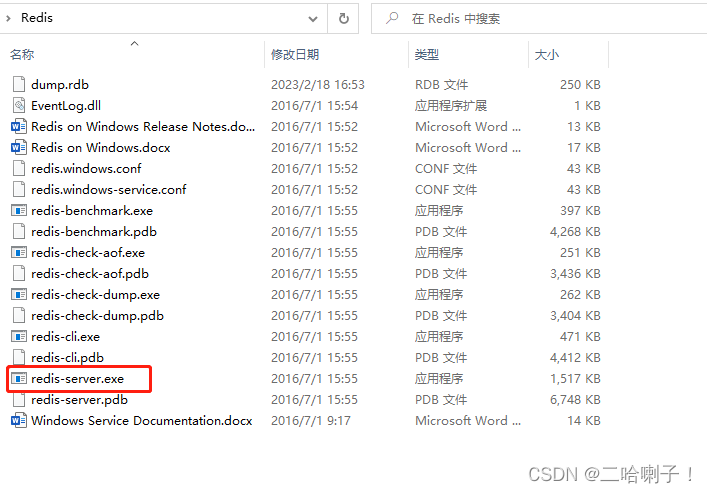
Task: Select the redis-benchmark.exe file name
Action: click(92, 210)
